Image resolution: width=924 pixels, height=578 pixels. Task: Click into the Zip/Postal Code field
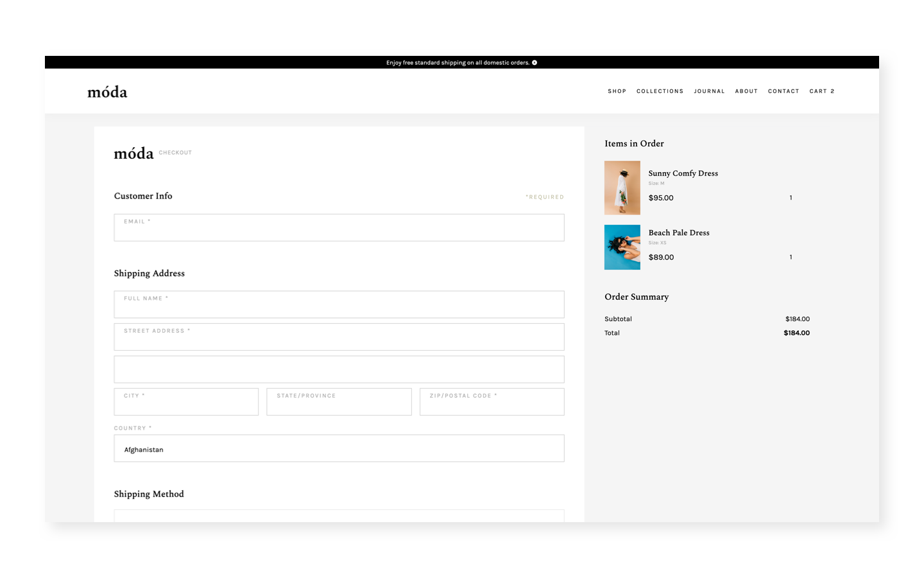tap(492, 401)
